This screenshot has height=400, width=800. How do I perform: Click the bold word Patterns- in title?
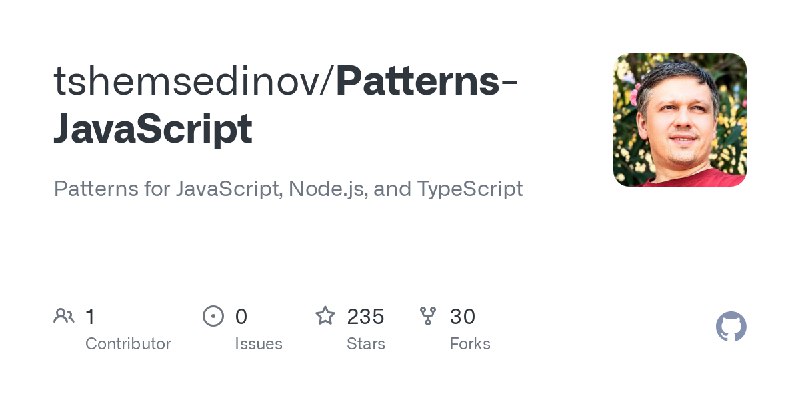point(427,82)
